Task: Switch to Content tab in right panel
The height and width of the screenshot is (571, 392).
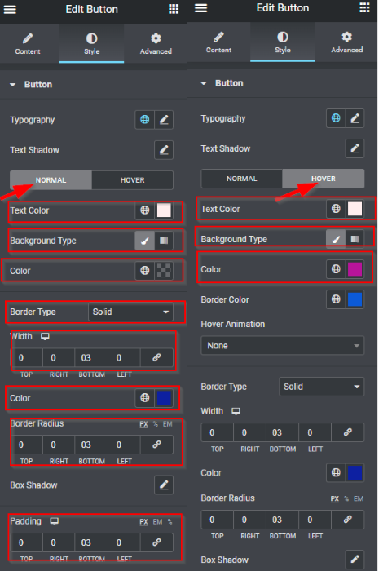Action: pyautogui.click(x=218, y=42)
